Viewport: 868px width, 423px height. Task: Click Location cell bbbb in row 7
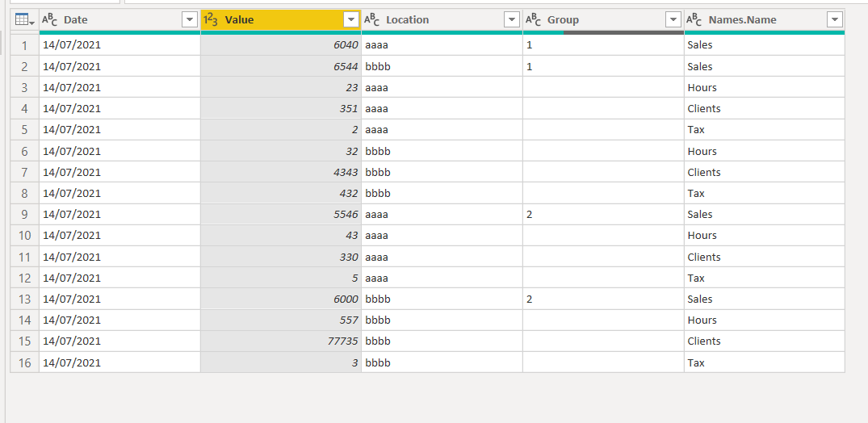tap(442, 172)
